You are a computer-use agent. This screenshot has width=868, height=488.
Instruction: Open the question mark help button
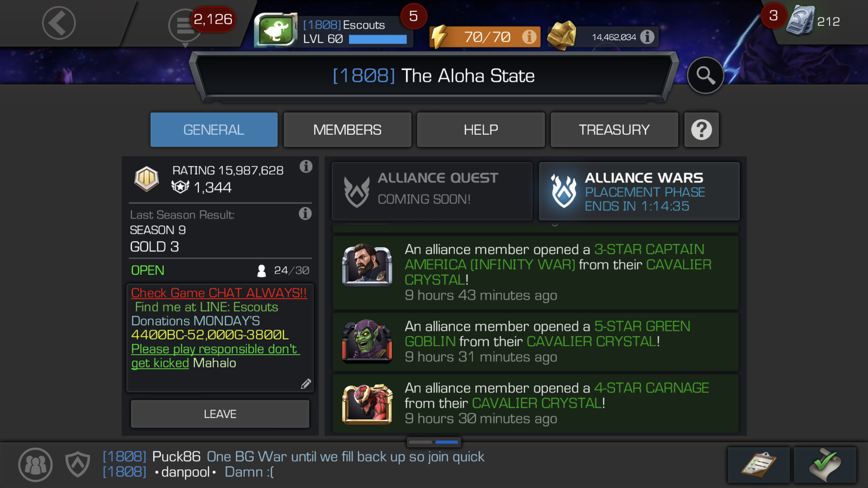[x=702, y=130]
